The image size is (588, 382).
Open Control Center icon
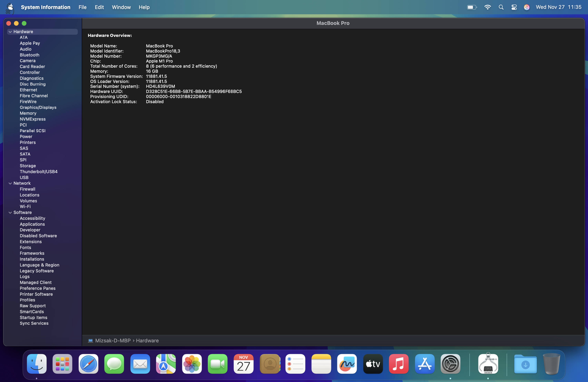514,7
